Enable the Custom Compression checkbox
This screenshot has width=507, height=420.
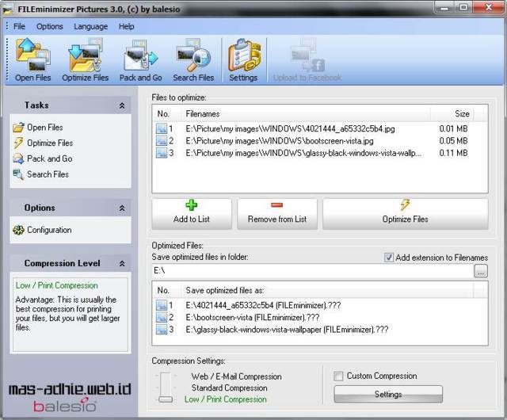338,376
